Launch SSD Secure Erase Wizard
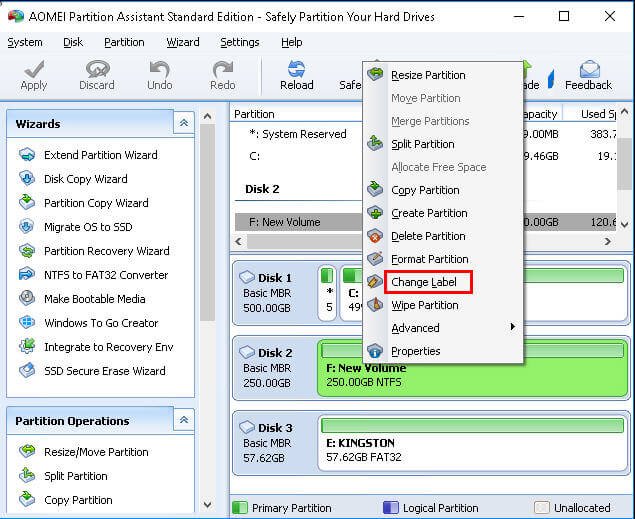The height and width of the screenshot is (519, 635). pos(105,371)
